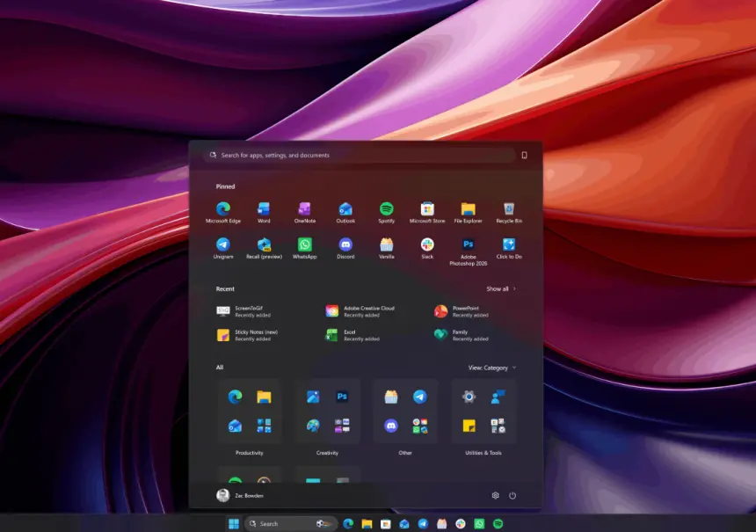This screenshot has width=756, height=532.
Task: Open File Explorer from the Pinned section
Action: tap(469, 212)
